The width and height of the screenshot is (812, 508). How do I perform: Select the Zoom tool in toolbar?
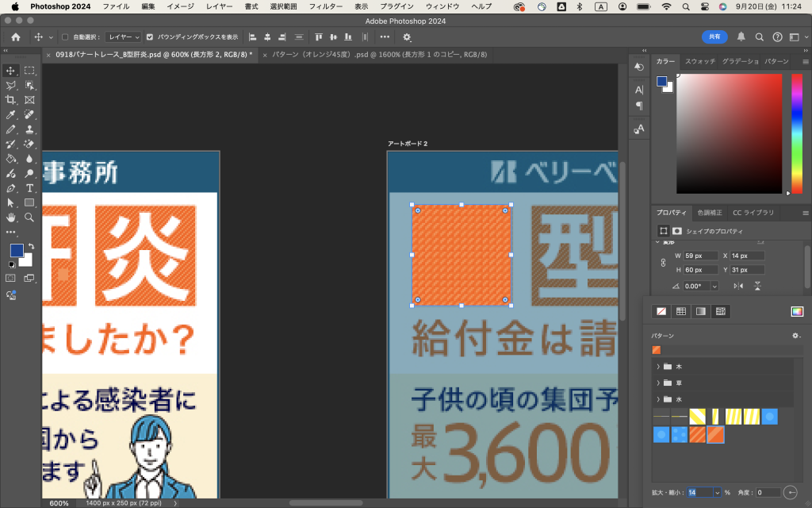click(x=29, y=217)
